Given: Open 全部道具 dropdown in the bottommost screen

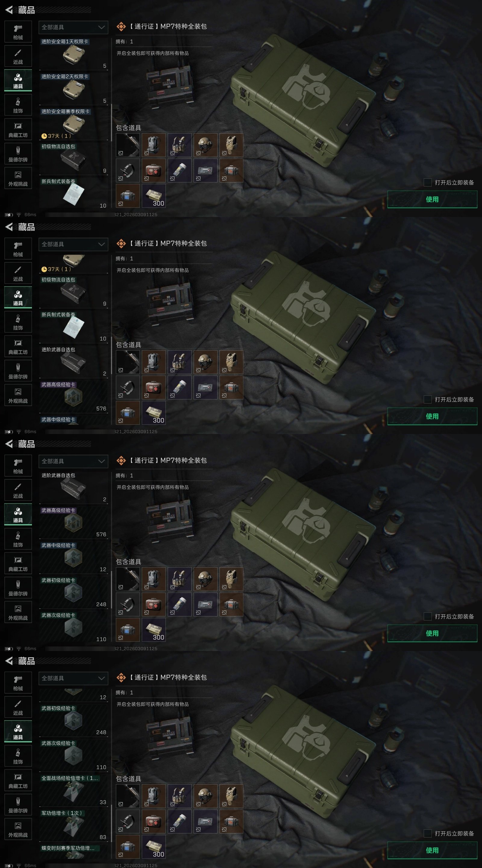Looking at the screenshot, I should (x=74, y=678).
